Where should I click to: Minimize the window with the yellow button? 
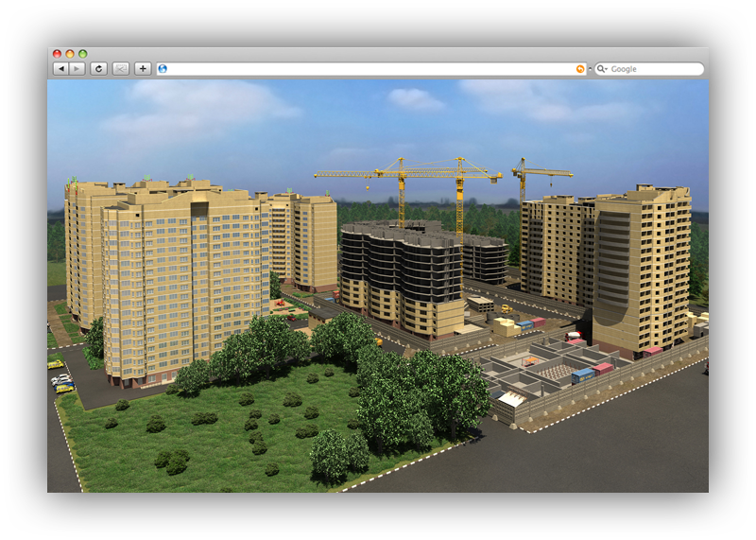(x=70, y=54)
